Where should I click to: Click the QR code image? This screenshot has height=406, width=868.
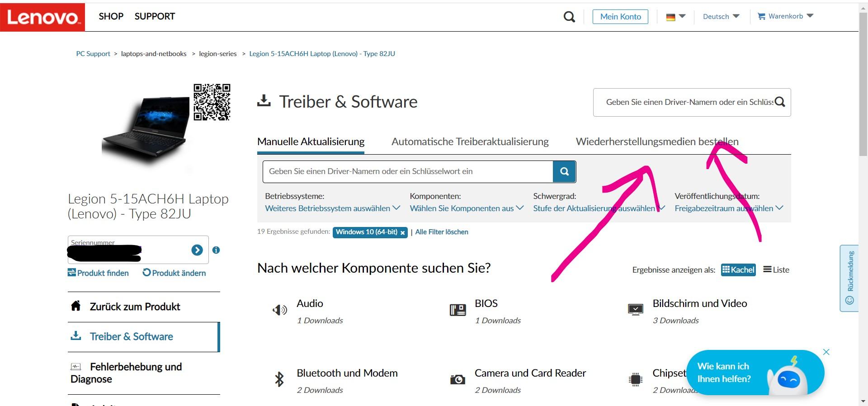click(x=212, y=102)
